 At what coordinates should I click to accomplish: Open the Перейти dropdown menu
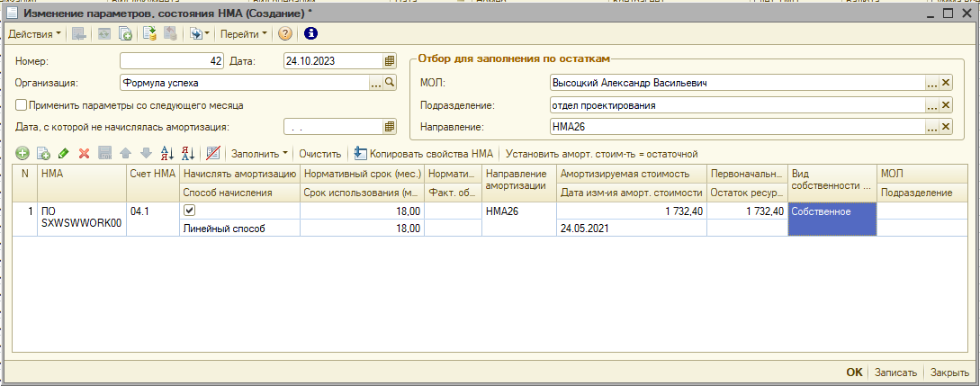pos(244,34)
